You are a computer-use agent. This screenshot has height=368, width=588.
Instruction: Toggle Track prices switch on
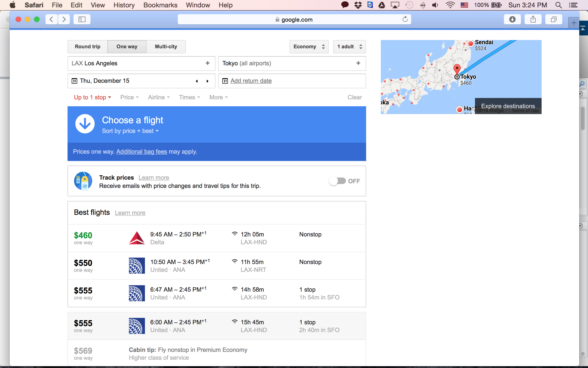pos(337,181)
